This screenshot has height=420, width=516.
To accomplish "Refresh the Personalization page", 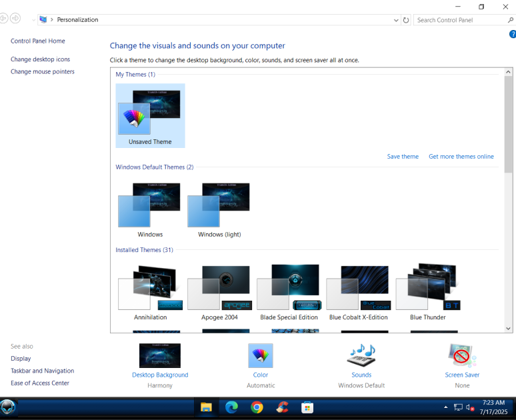I will [x=406, y=20].
